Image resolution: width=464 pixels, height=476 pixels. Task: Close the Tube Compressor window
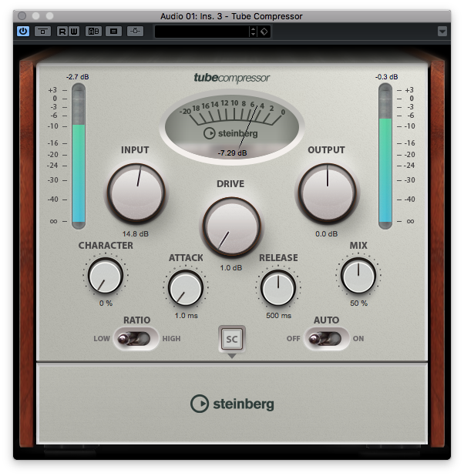tap(22, 15)
